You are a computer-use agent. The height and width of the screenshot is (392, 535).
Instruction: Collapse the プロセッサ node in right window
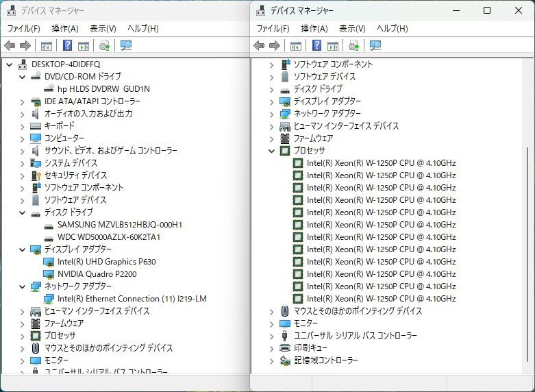coord(271,151)
